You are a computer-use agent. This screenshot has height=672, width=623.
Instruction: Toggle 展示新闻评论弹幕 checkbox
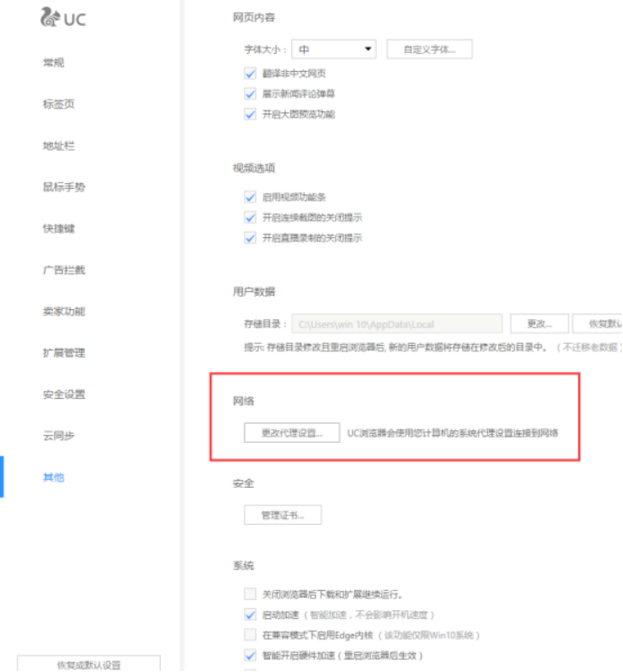pyautogui.click(x=251, y=93)
